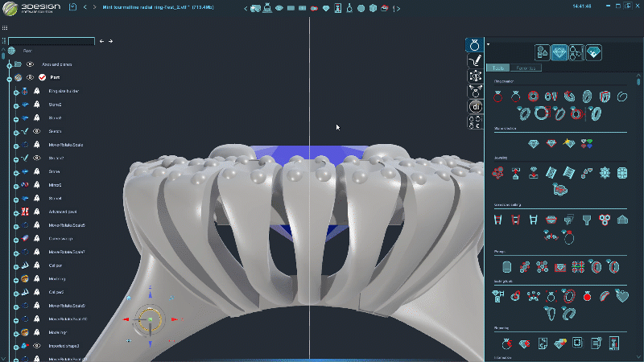Toggle the red checkmark on Part

pos(42,77)
